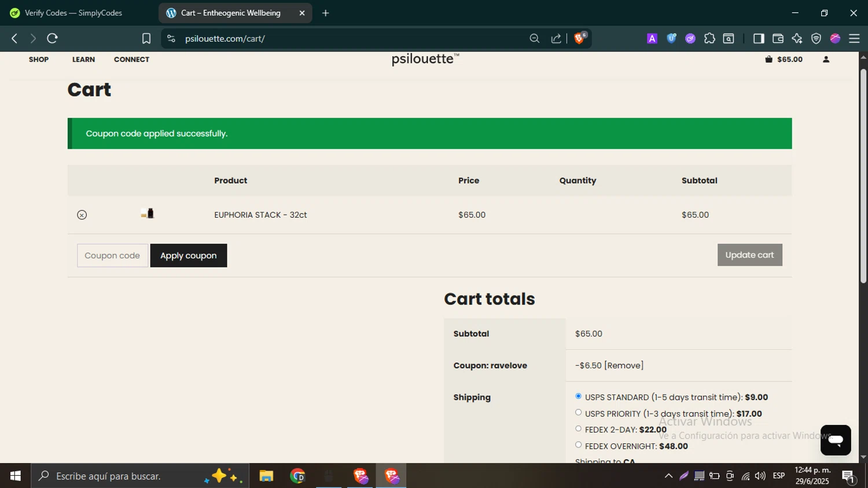The image size is (868, 488).
Task: Open the volume control in the tray
Action: tap(760, 476)
